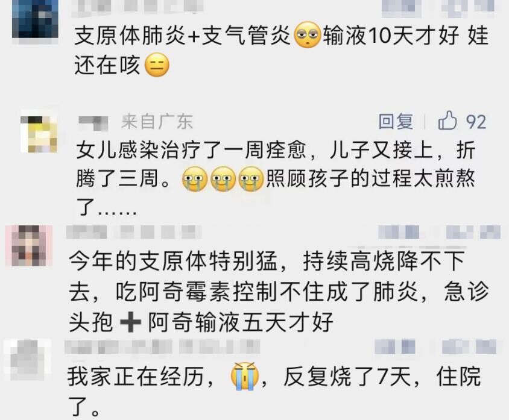The image size is (509, 420).
Task: Select the comment 女儿感染治疗了一周痊愈
Action: [x=276, y=178]
